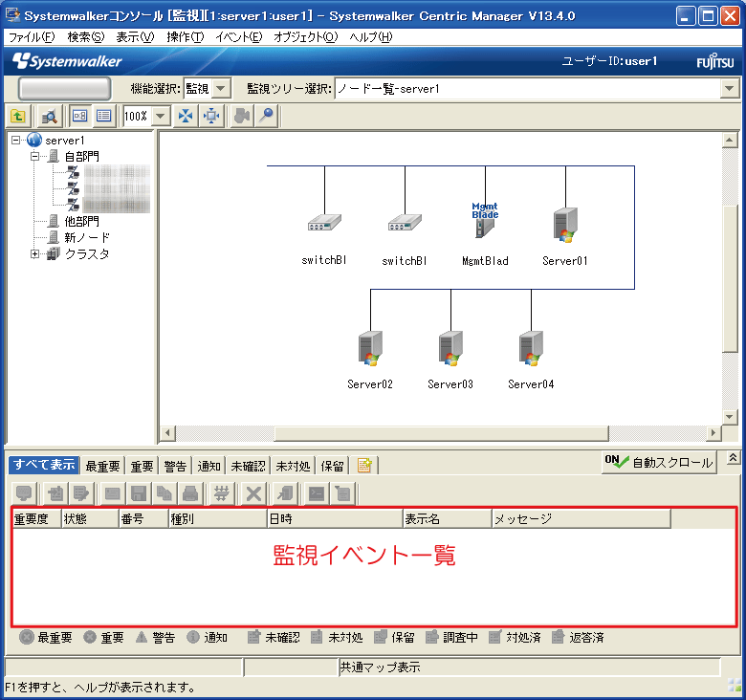Expand the クラスタ tree branch
This screenshot has width=746, height=700.
coord(34,254)
